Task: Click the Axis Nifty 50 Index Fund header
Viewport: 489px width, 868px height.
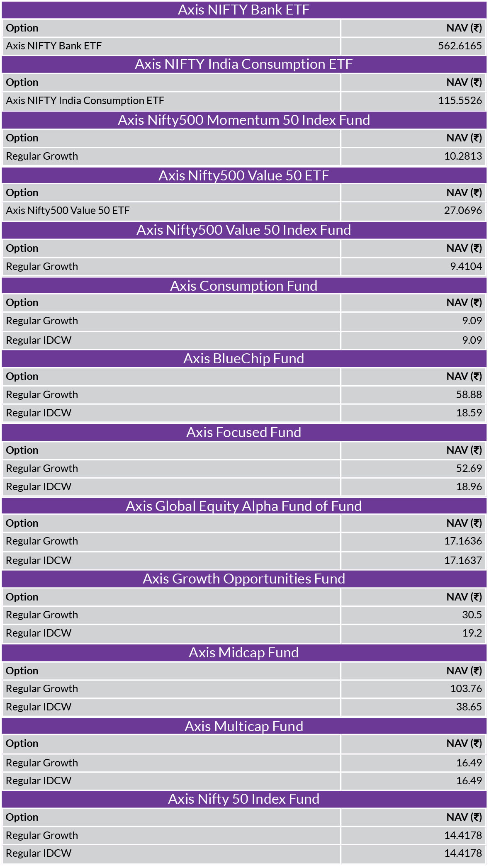Action: pos(244,799)
